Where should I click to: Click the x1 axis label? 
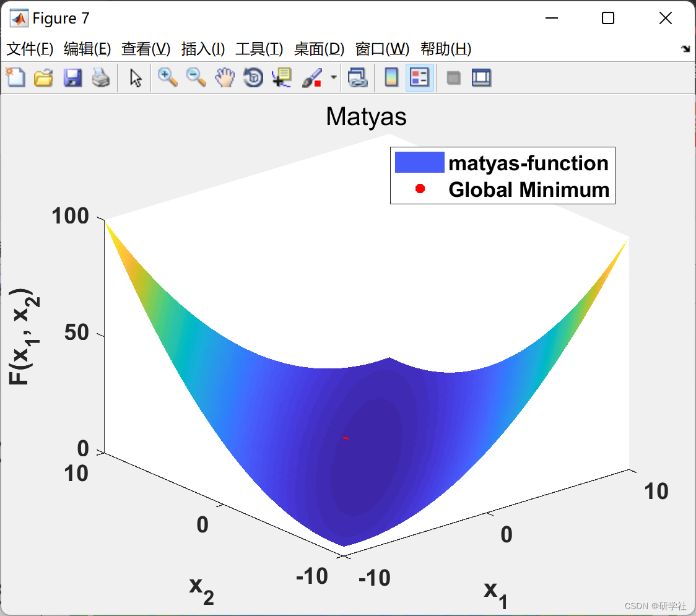click(496, 595)
